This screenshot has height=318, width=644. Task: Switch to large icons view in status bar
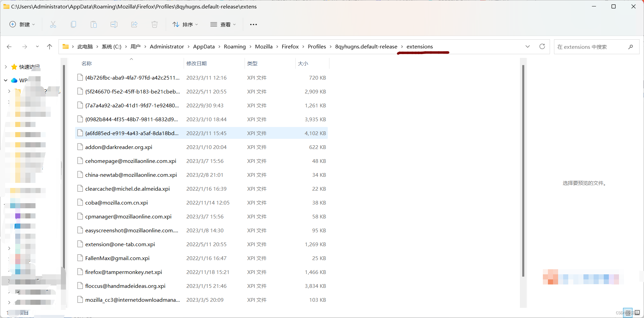(637, 313)
